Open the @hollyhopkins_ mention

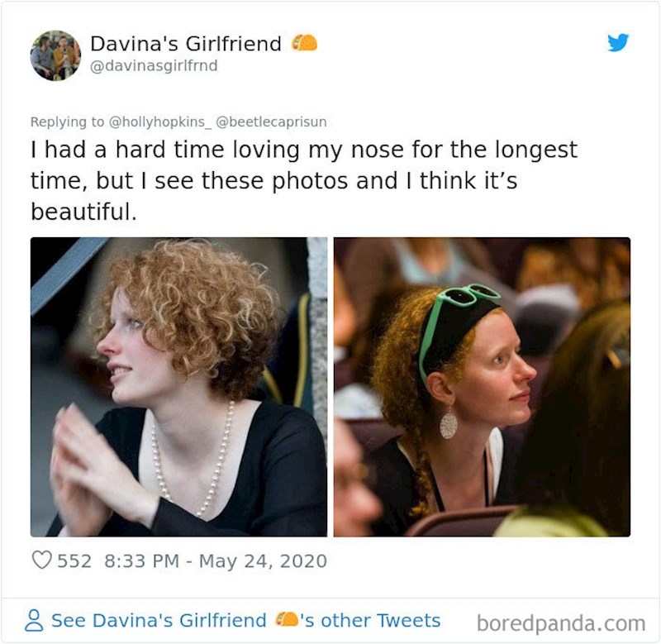pyautogui.click(x=160, y=122)
